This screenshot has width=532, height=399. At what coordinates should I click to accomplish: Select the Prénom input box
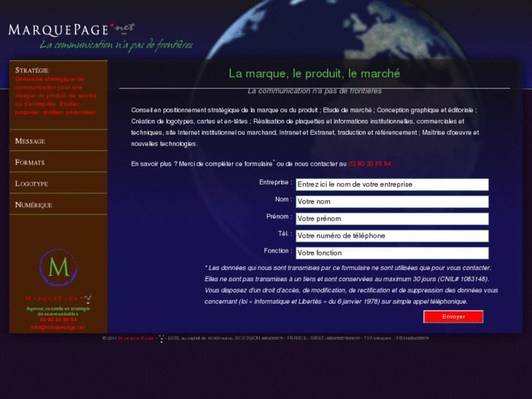(x=392, y=219)
